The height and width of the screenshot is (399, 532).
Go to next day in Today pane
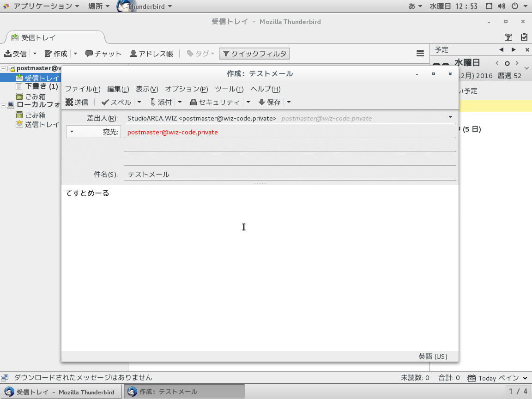coord(517,63)
